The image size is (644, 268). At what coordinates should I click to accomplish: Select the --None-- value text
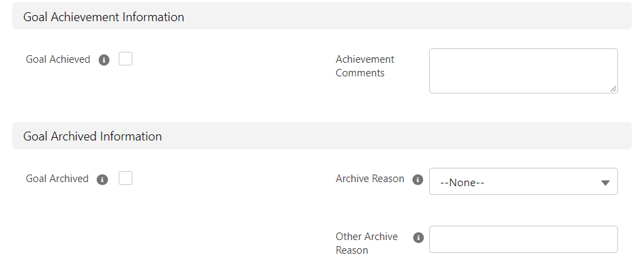tap(462, 183)
